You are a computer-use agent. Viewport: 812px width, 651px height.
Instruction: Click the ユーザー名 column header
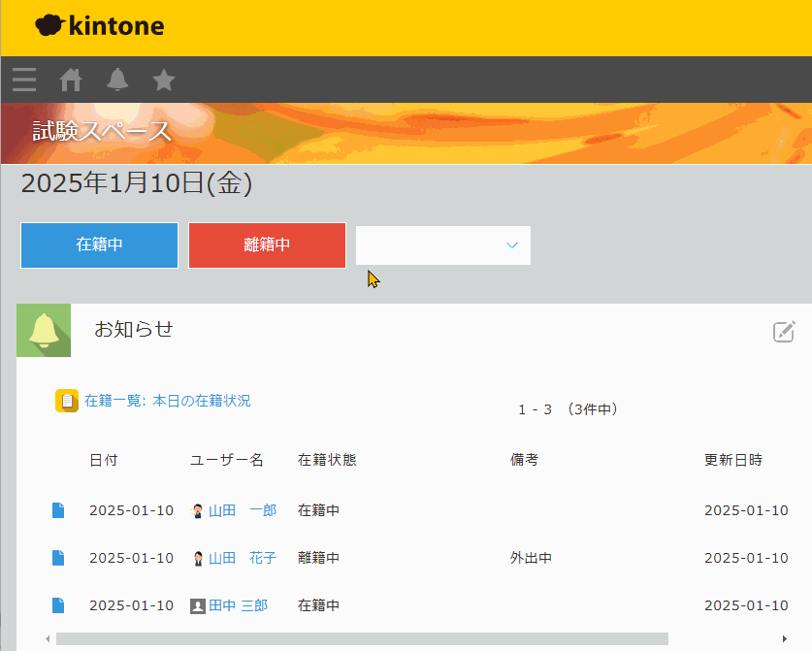click(x=227, y=460)
